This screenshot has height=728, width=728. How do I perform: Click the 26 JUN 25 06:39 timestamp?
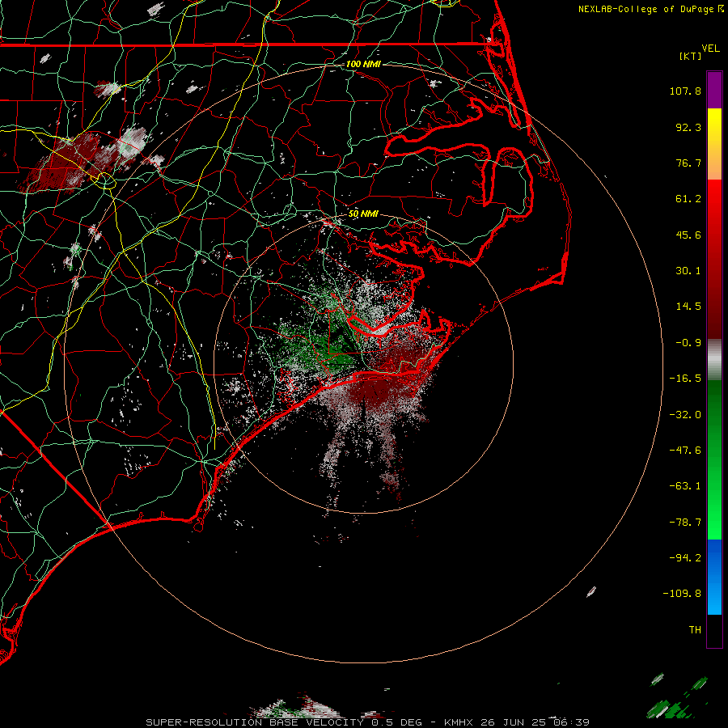click(x=535, y=722)
